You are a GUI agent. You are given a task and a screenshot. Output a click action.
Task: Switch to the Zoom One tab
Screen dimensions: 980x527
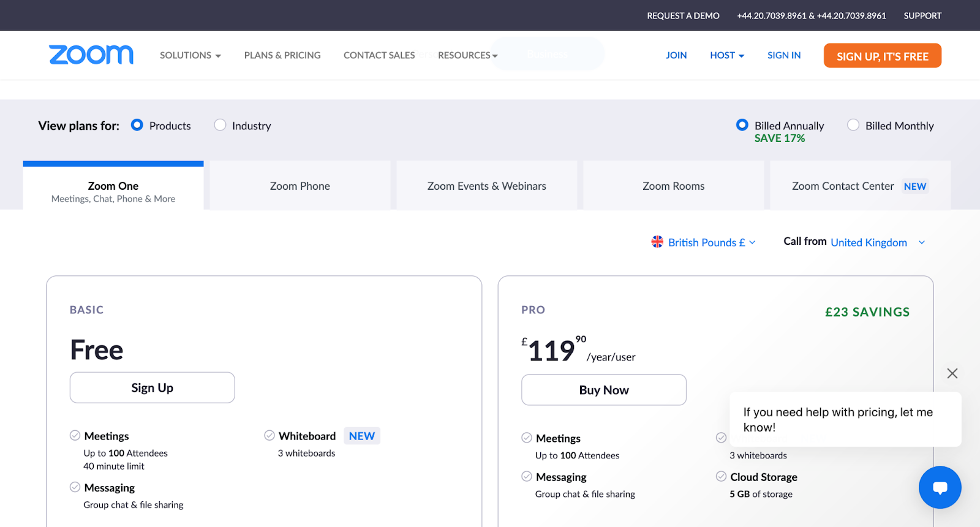click(113, 186)
